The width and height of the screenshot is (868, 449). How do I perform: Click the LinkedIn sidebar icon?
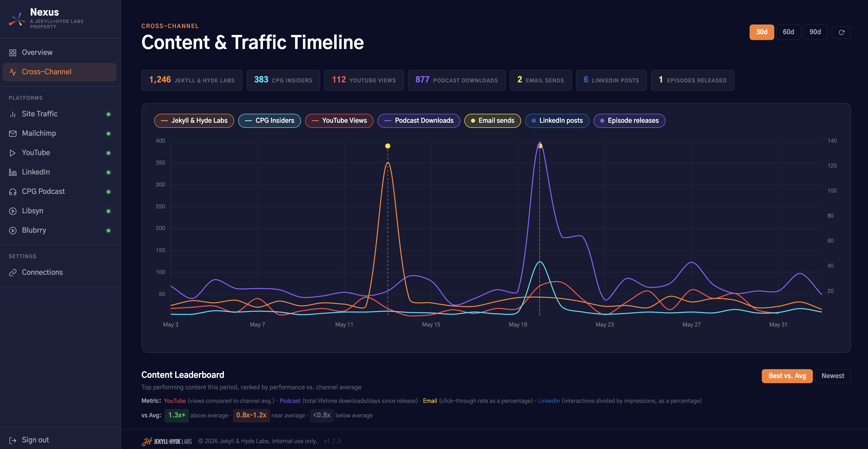pyautogui.click(x=13, y=172)
